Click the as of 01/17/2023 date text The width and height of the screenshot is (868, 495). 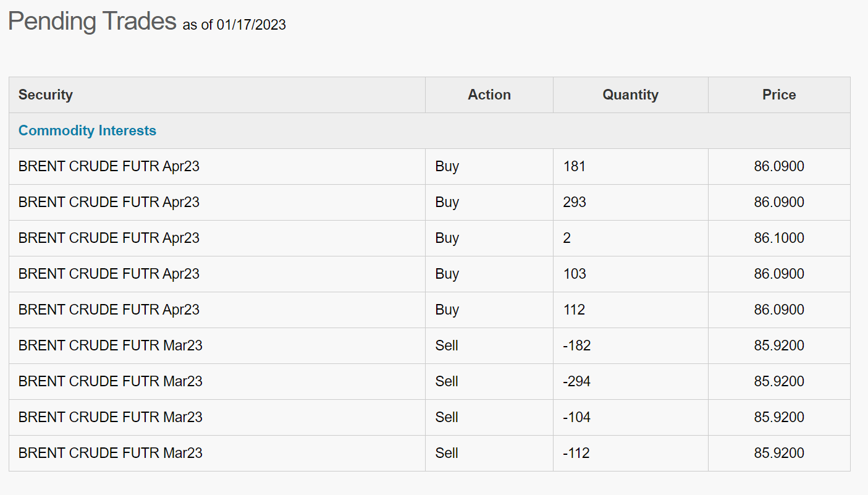[234, 25]
